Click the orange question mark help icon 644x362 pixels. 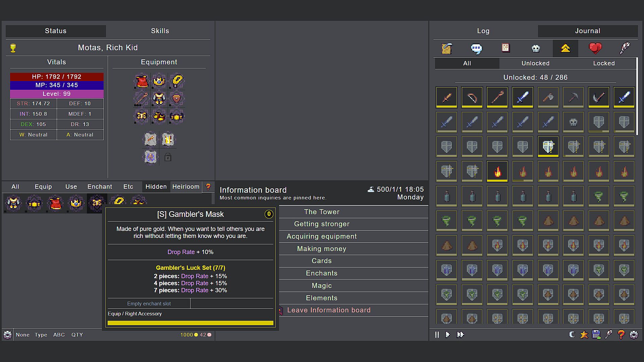(x=621, y=335)
